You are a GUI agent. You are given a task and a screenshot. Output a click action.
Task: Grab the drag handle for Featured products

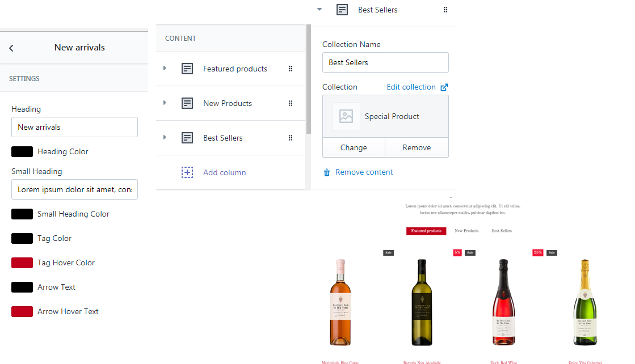(291, 69)
